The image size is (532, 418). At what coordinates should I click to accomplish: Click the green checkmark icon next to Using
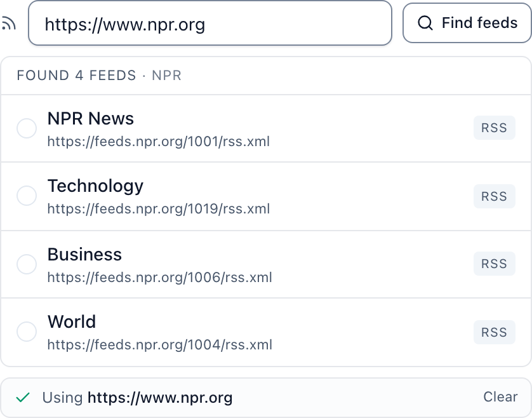pyautogui.click(x=23, y=397)
